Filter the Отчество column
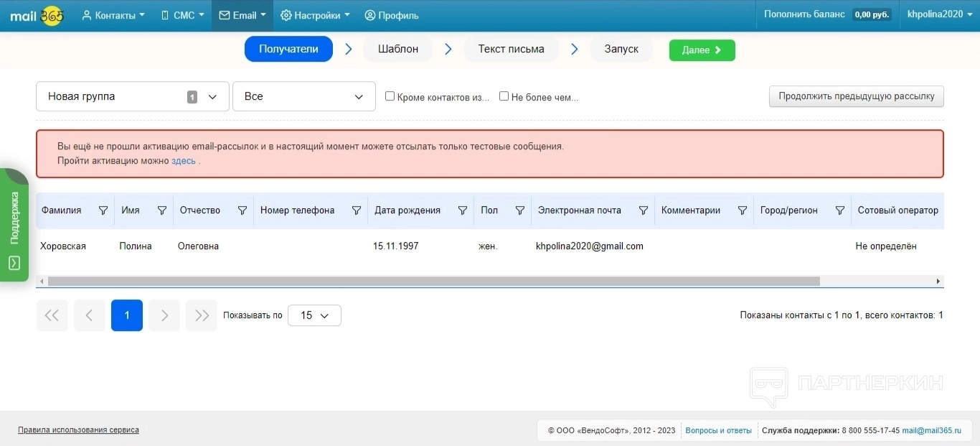Viewport: 980px width, 446px height. click(x=242, y=210)
